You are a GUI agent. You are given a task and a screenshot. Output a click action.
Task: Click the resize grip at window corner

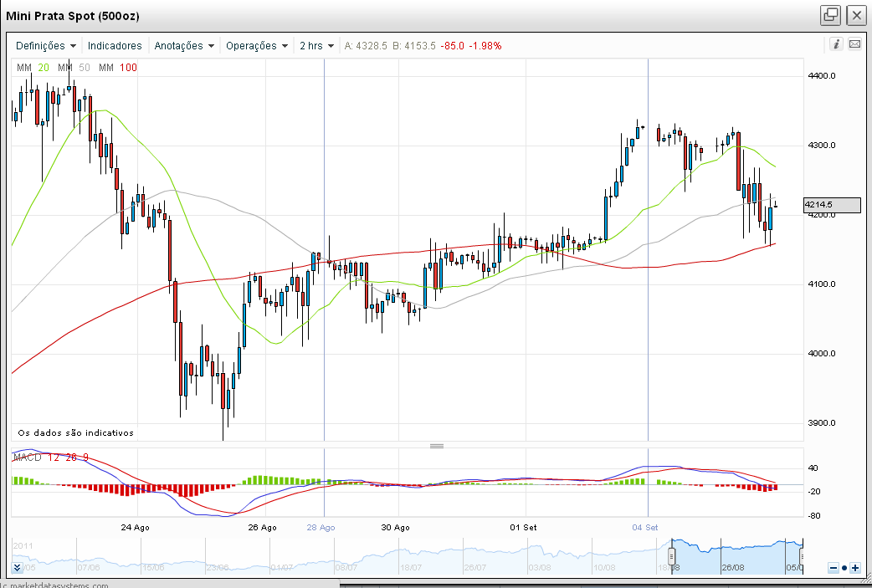864,577
